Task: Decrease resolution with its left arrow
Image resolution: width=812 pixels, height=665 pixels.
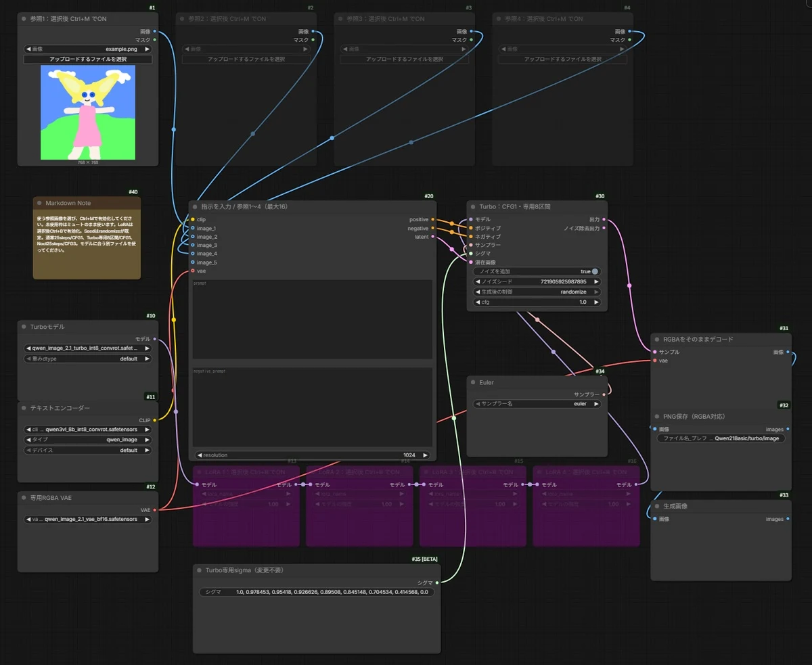Action: [x=200, y=455]
